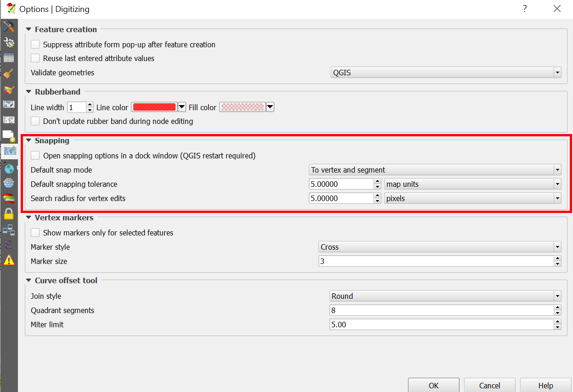Click the Help button
Image resolution: width=573 pixels, height=392 pixels.
pyautogui.click(x=546, y=385)
